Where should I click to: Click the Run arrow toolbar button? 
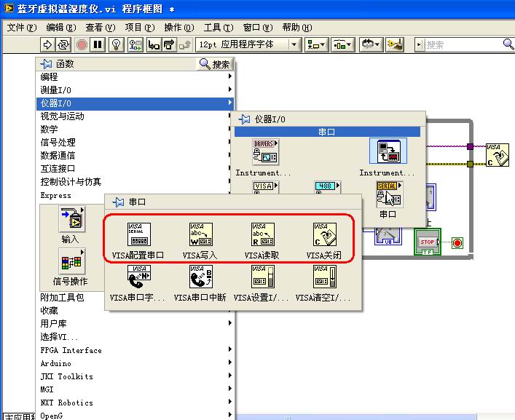point(48,45)
